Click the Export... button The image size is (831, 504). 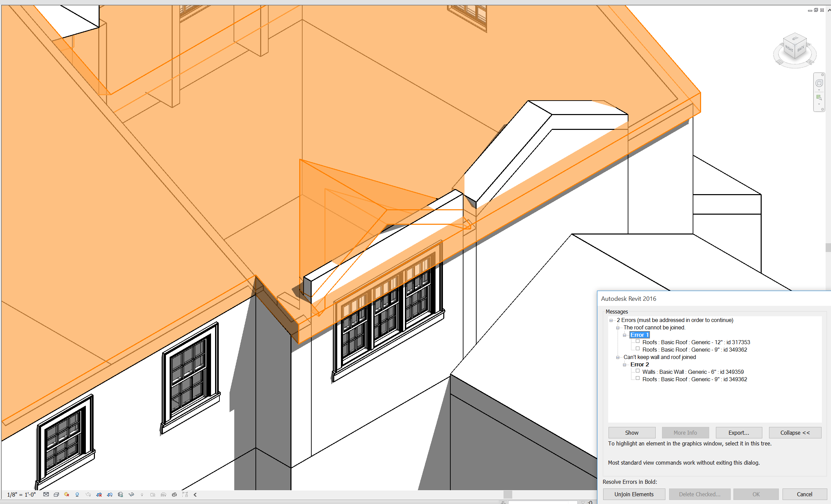pyautogui.click(x=738, y=433)
